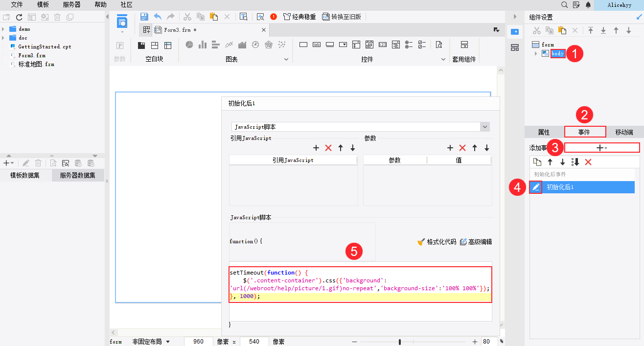Add a number (123) widget

coord(383,45)
